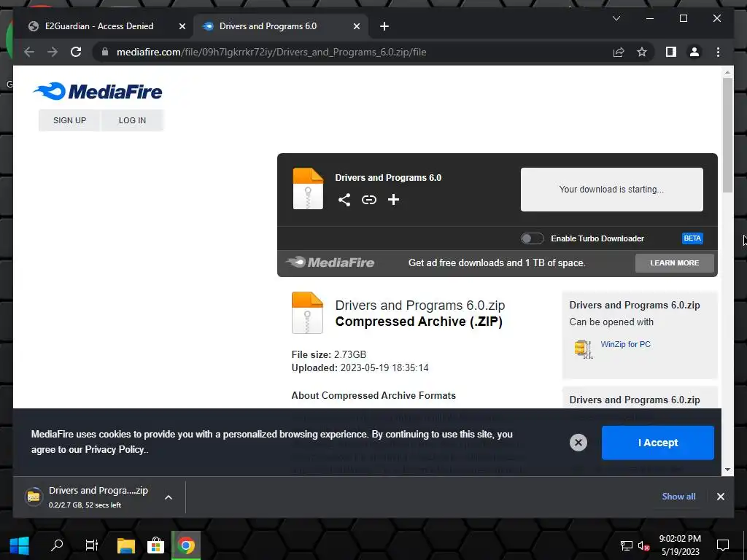This screenshot has width=747, height=560.
Task: Click the plus icon in the download card
Action: point(393,200)
